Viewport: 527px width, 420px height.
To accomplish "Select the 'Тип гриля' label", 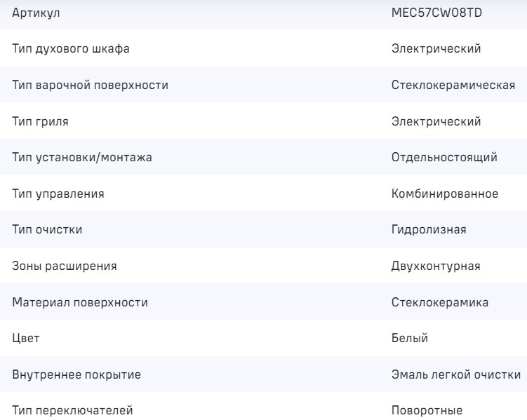I will (41, 122).
